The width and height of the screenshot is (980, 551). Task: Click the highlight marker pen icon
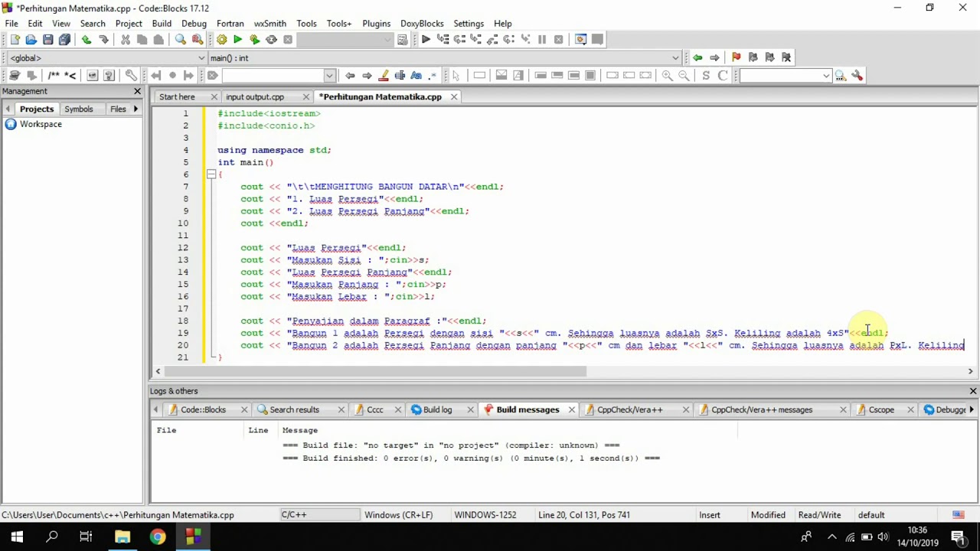384,75
